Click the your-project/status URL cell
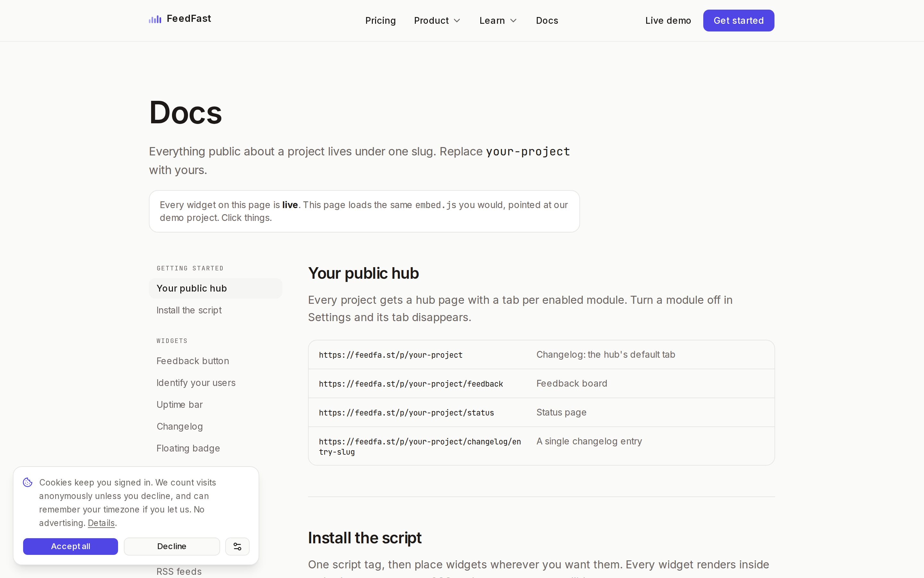This screenshot has height=578, width=924. tap(406, 413)
